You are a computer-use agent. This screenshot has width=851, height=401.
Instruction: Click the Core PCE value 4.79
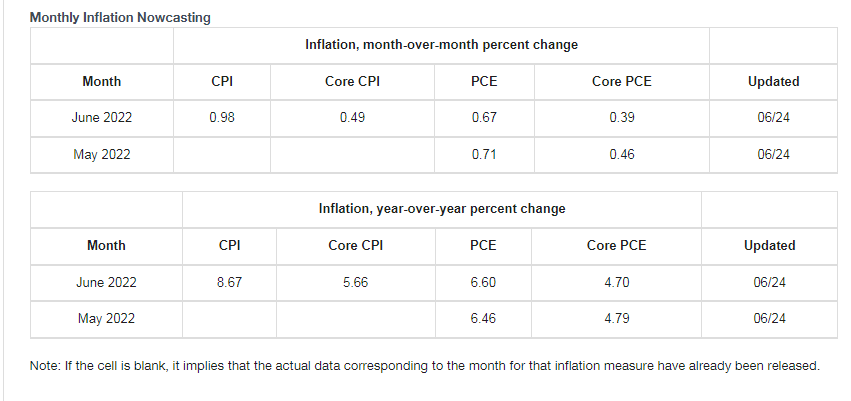[617, 319]
